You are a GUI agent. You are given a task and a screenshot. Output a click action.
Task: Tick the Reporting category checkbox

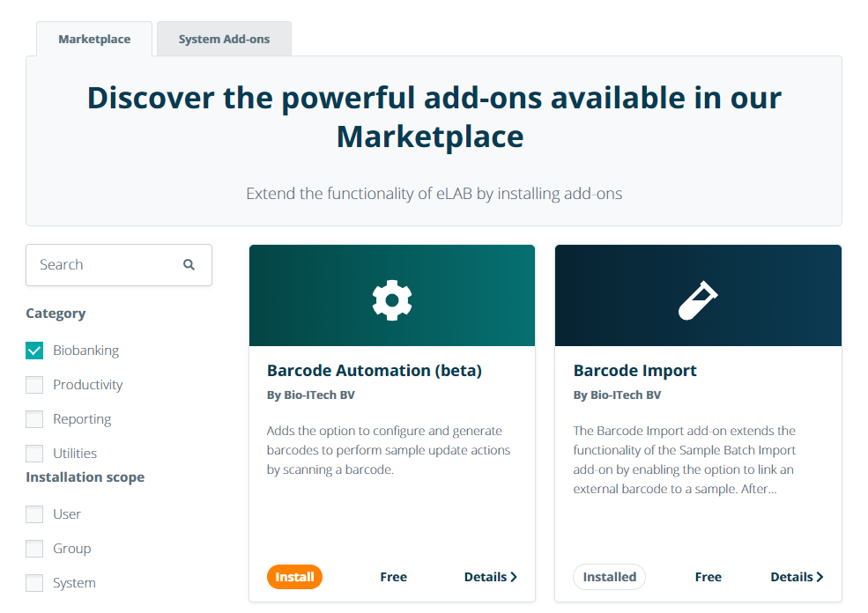(x=34, y=419)
